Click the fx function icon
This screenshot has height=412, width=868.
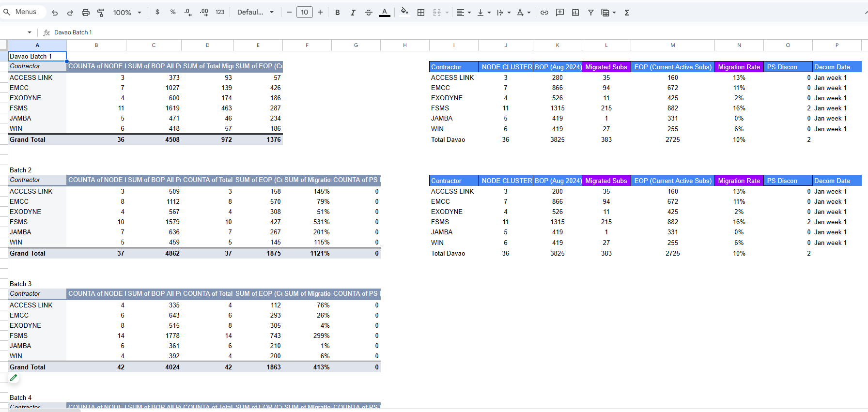pyautogui.click(x=46, y=32)
